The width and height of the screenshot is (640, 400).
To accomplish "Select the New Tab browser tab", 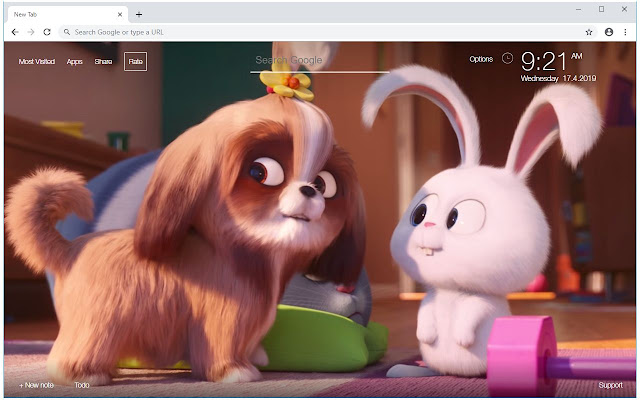I will 67,14.
